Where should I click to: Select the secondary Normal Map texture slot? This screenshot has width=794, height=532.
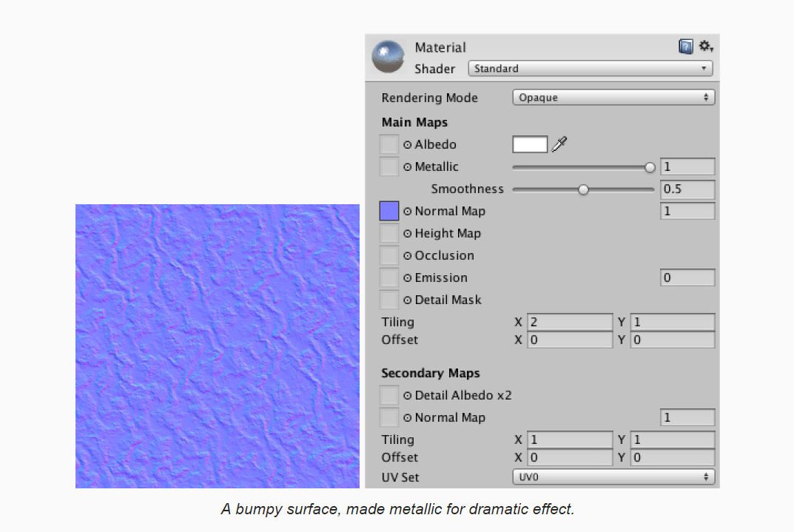[389, 417]
